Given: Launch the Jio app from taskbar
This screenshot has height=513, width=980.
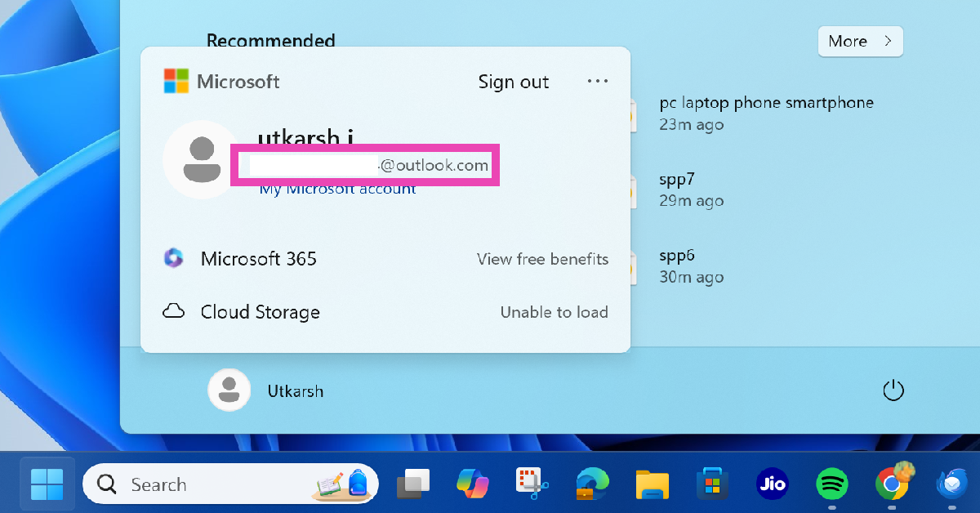Looking at the screenshot, I should point(772,484).
